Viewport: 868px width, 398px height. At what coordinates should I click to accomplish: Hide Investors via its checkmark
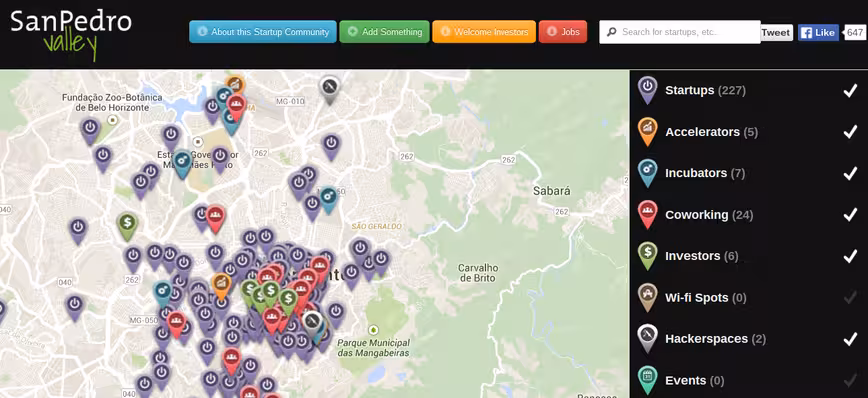tap(850, 256)
